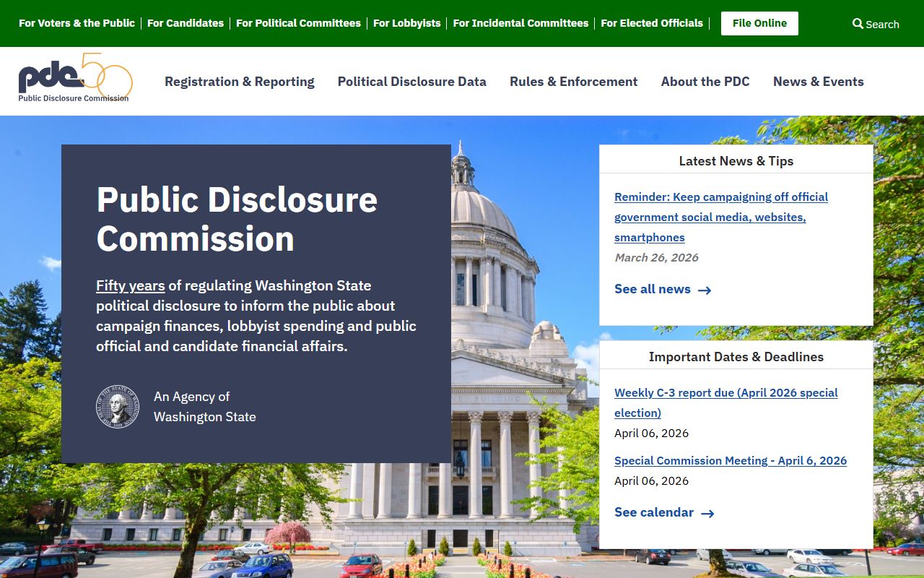Open Rules & Enforcement menu
The width and height of the screenshot is (924, 578).
click(x=574, y=82)
